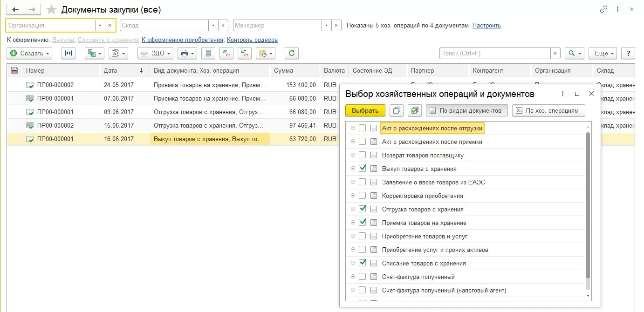The width and height of the screenshot is (644, 312).
Task: Open the print menu with printer icon
Action: [187, 54]
